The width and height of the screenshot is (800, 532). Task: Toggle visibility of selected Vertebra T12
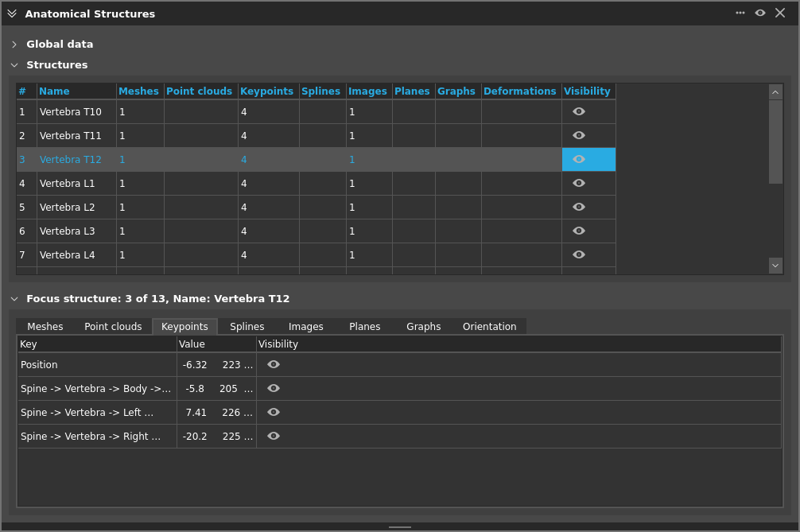point(579,159)
